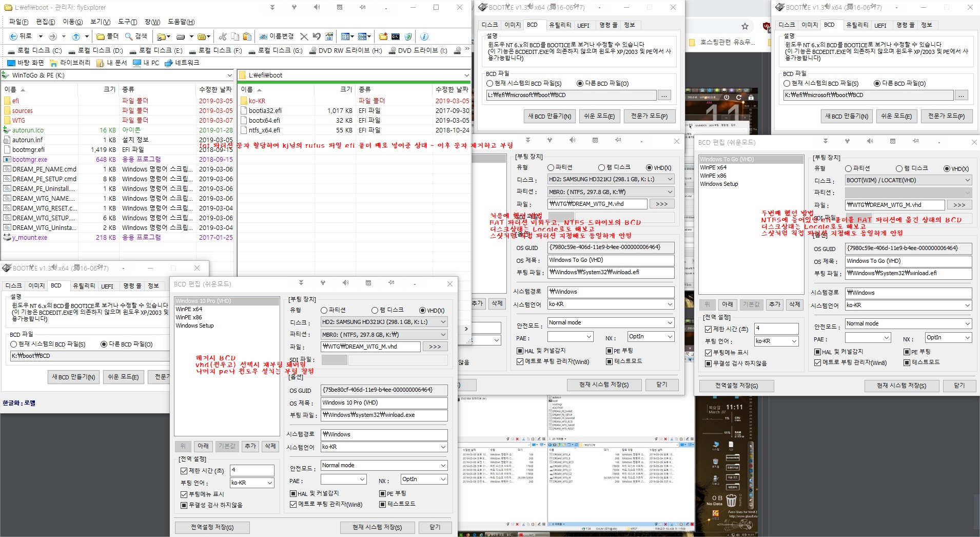Click >>> browse next to DREAM_WTG_M.vhd, Windows 10 Pro dialog
This screenshot has height=537, width=980.
[435, 347]
